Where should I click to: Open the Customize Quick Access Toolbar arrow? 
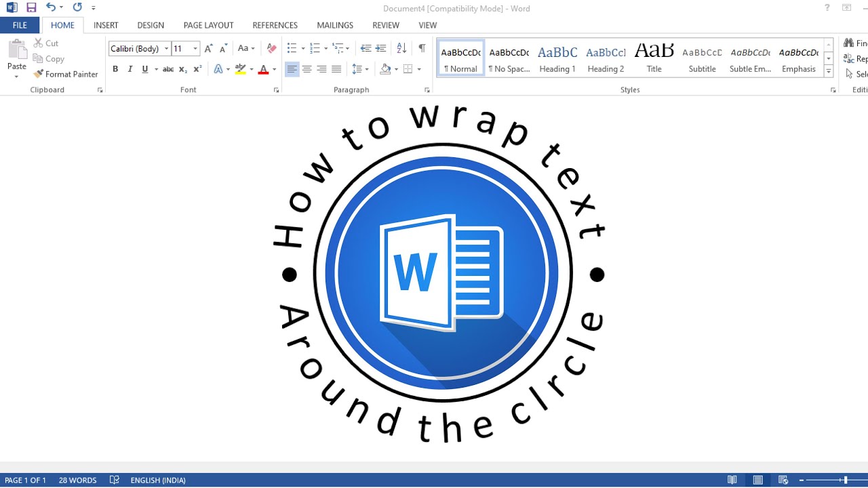pos(94,8)
